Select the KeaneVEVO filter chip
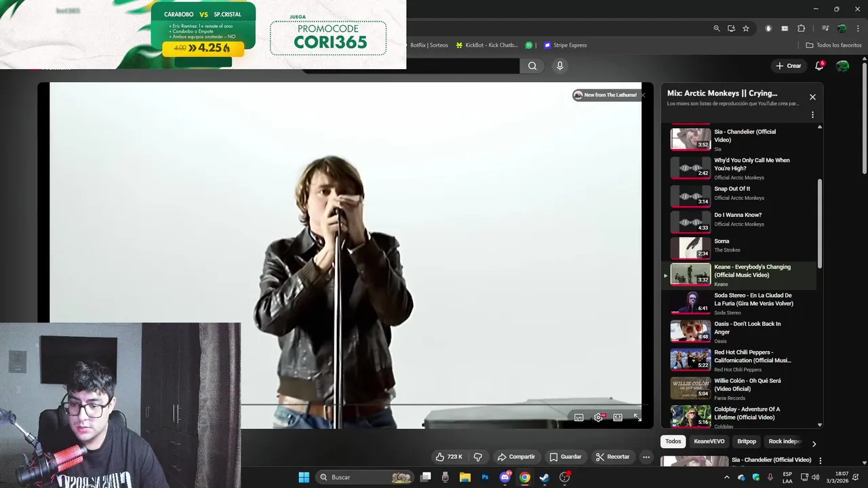 click(x=709, y=441)
